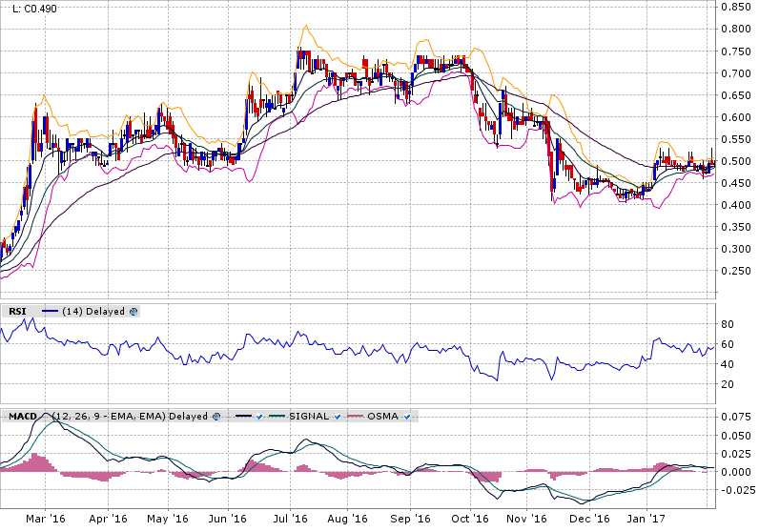Toggle the OSMA histogram checkmark
The height and width of the screenshot is (532, 759).
point(405,417)
